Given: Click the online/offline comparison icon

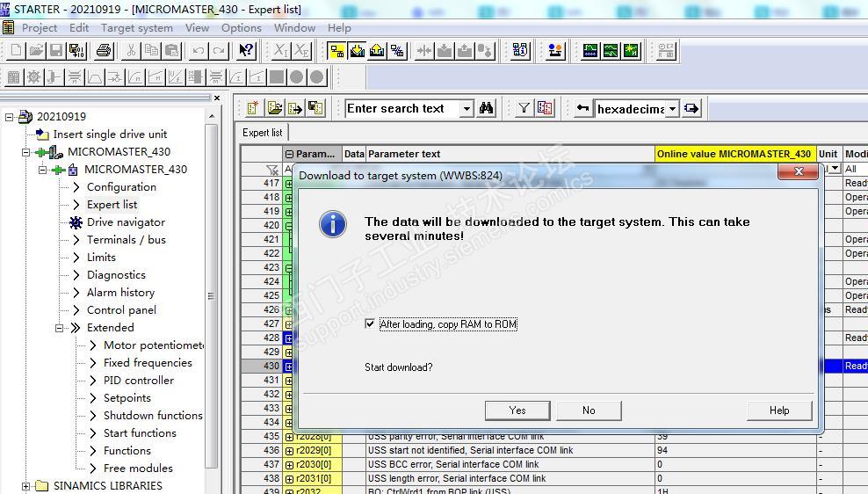Looking at the screenshot, I should point(397,51).
